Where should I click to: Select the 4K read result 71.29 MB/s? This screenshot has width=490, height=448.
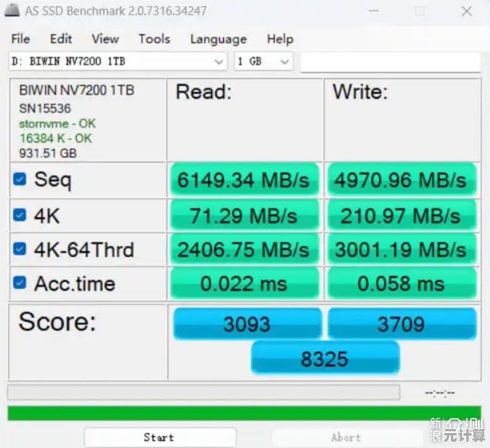(244, 215)
